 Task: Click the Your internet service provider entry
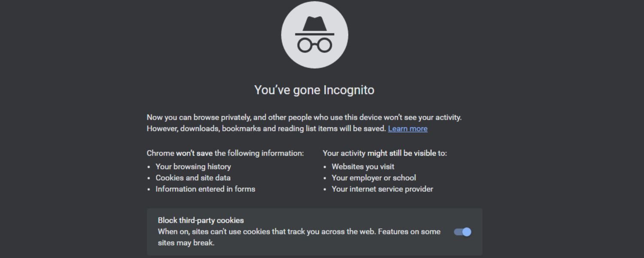(x=382, y=189)
